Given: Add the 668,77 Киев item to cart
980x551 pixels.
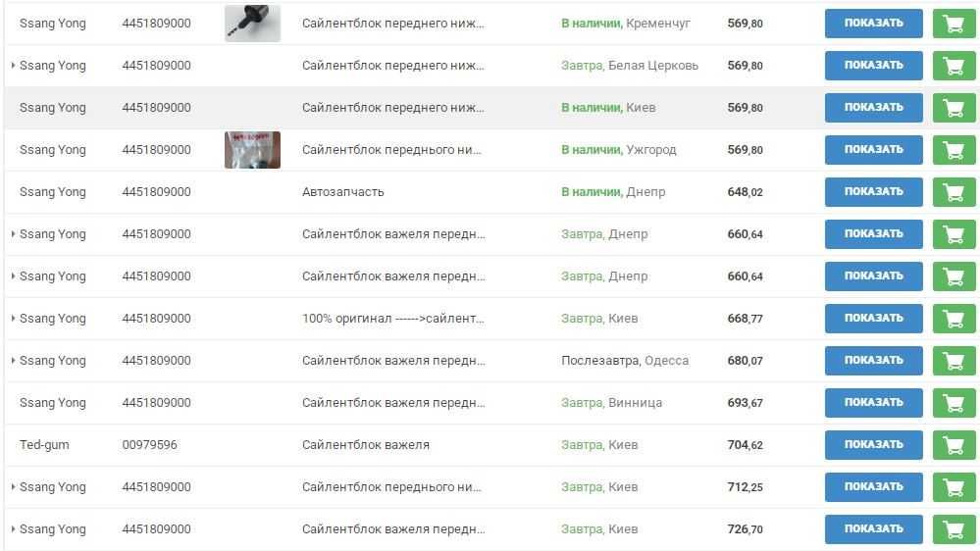Looking at the screenshot, I should click(954, 319).
